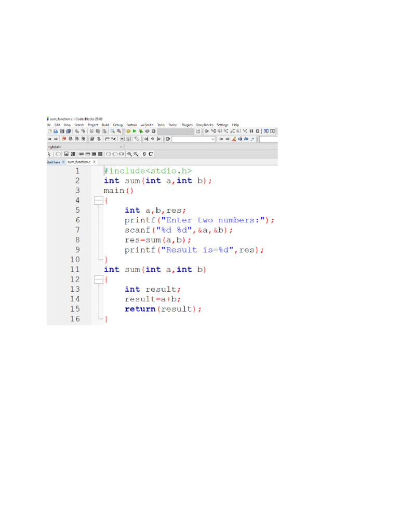Click the "Enter two numbers:" string

[212, 220]
